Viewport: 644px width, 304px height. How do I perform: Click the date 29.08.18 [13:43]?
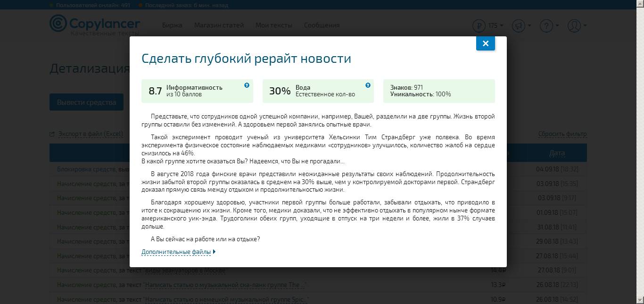557,242
